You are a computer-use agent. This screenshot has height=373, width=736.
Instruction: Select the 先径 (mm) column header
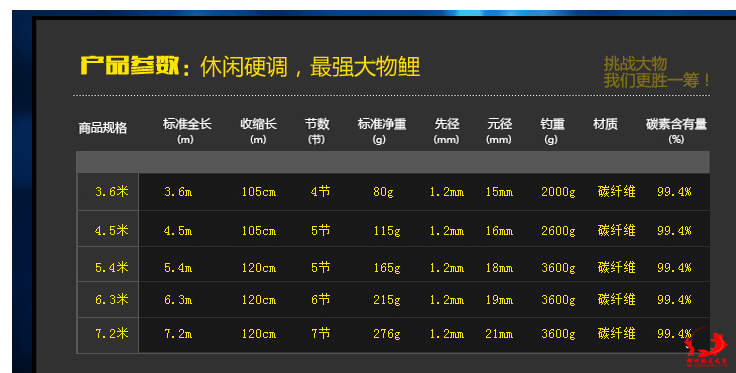coord(446,131)
